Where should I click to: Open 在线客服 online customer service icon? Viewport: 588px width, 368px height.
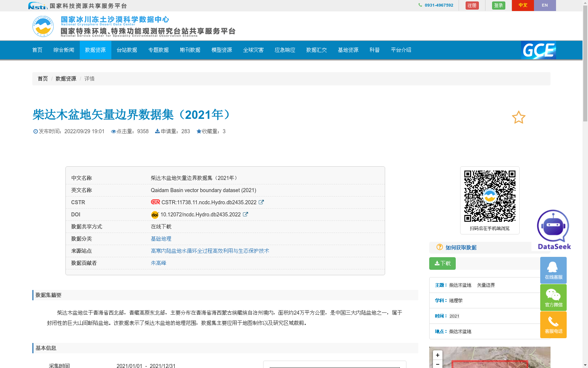(x=553, y=270)
